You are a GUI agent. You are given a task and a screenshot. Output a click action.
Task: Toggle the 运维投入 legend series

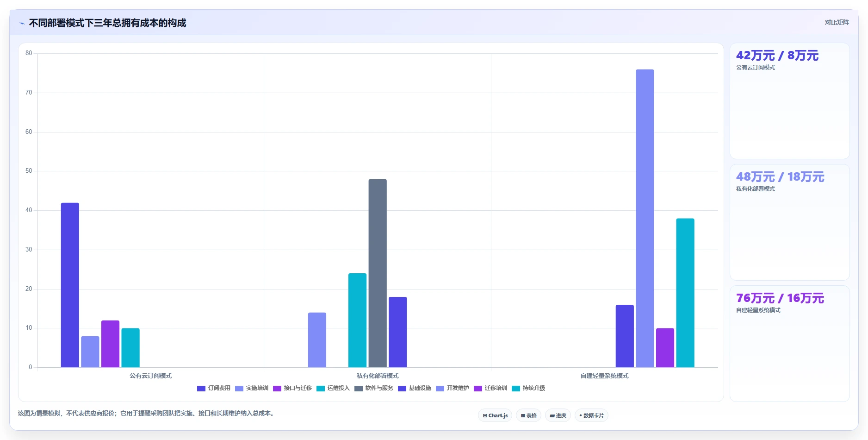pyautogui.click(x=333, y=388)
